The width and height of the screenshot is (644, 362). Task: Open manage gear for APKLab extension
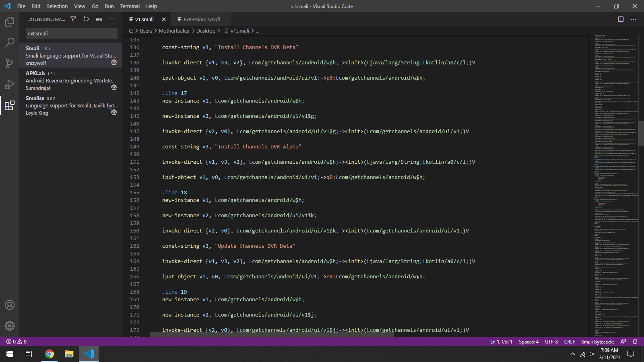coord(114,88)
